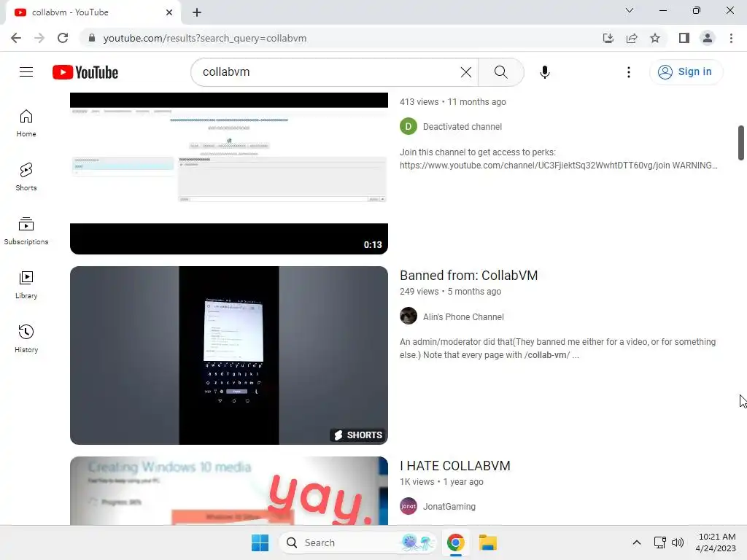Viewport: 747px width, 560px height.
Task: Open Alin's Phone Channel link
Action: 463,317
